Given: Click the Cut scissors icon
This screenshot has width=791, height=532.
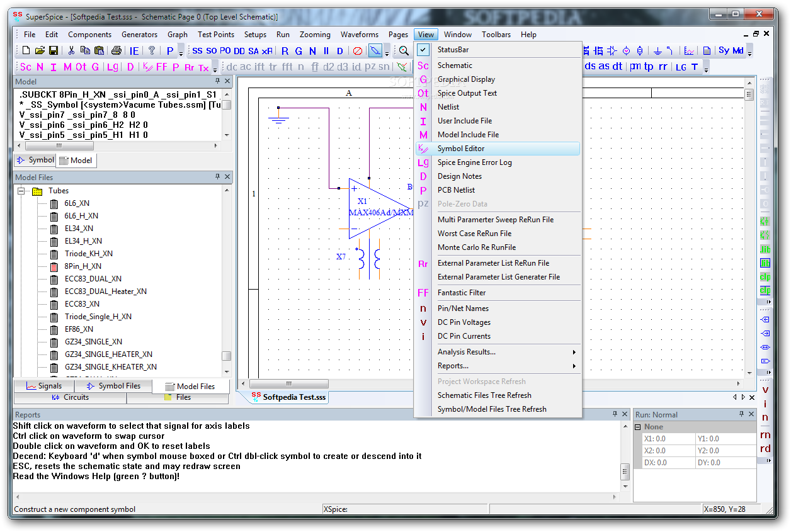Looking at the screenshot, I should pyautogui.click(x=71, y=51).
